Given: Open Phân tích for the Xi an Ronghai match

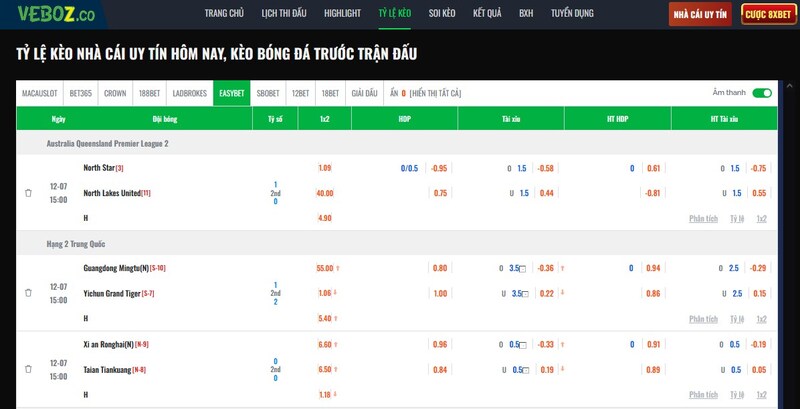Looking at the screenshot, I should tap(703, 394).
